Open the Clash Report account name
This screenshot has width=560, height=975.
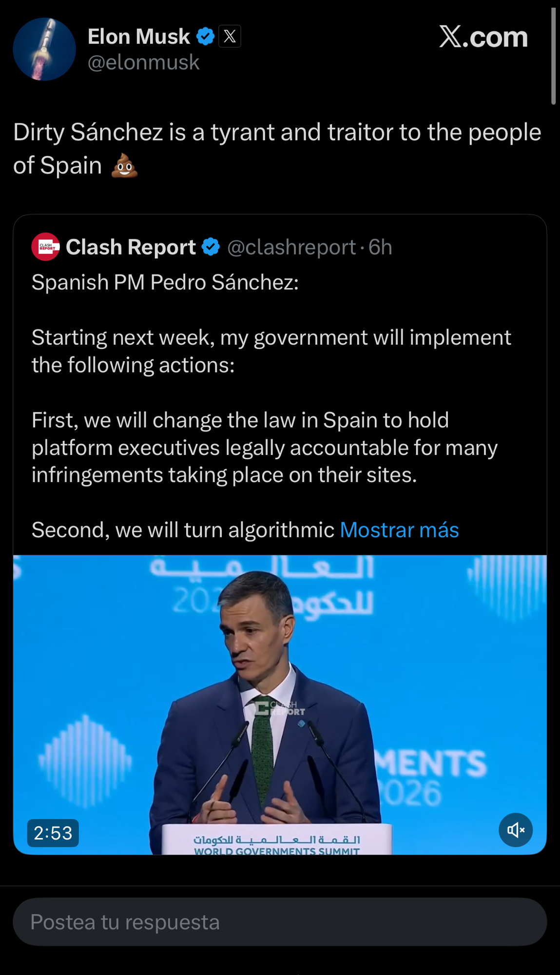(x=131, y=247)
